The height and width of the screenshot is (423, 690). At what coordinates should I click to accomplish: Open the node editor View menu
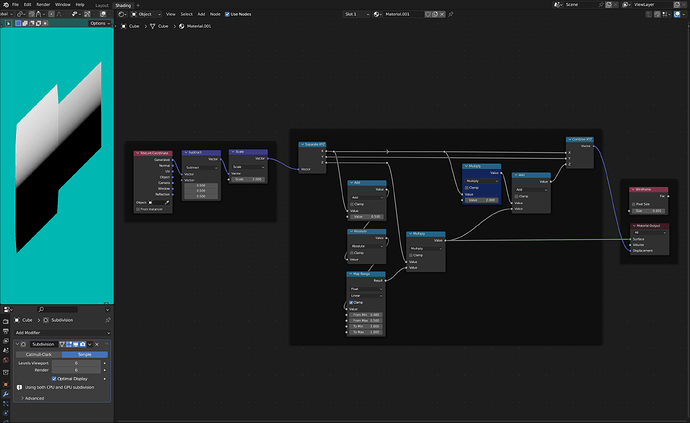(x=171, y=14)
